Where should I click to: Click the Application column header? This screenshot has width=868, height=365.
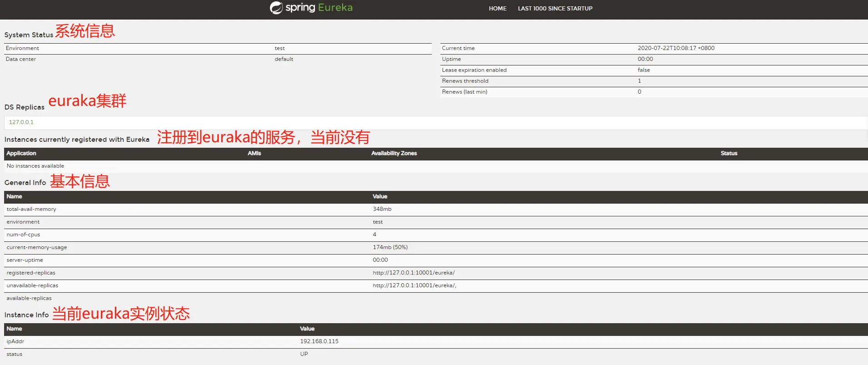pyautogui.click(x=21, y=154)
